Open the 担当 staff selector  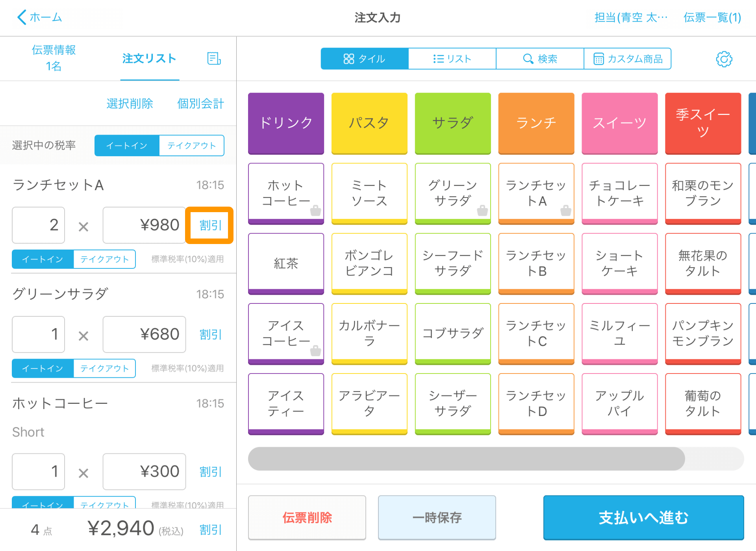pos(631,18)
